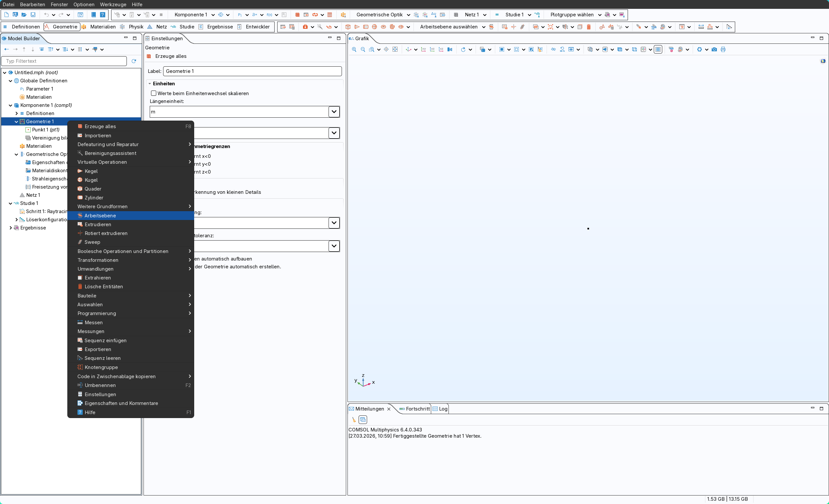Click the refresh icon beside filter text field
Screen dimensions: 829x504
134,61
